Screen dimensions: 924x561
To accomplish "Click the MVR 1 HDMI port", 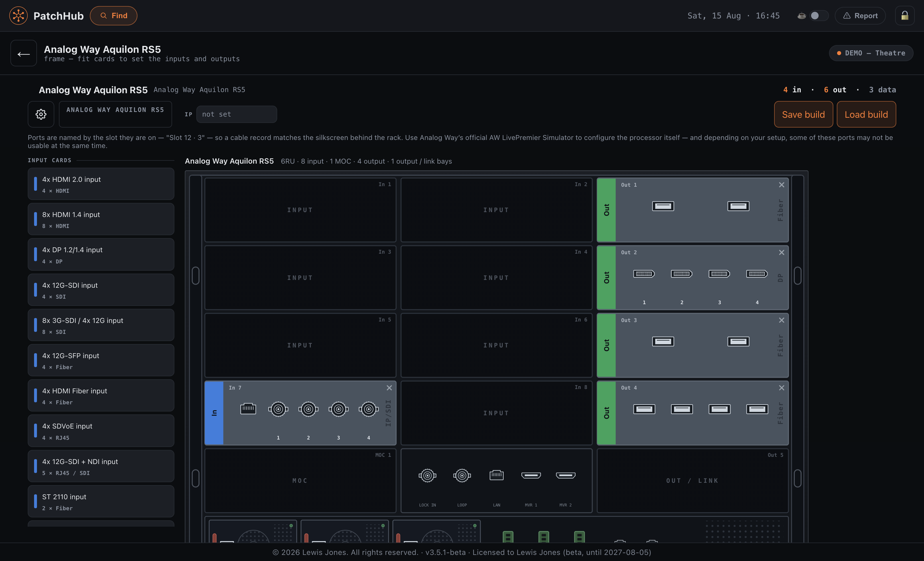I will coord(531,476).
